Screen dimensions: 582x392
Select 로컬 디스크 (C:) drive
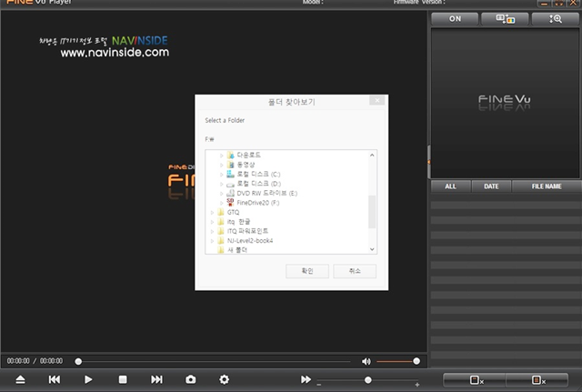click(x=258, y=174)
